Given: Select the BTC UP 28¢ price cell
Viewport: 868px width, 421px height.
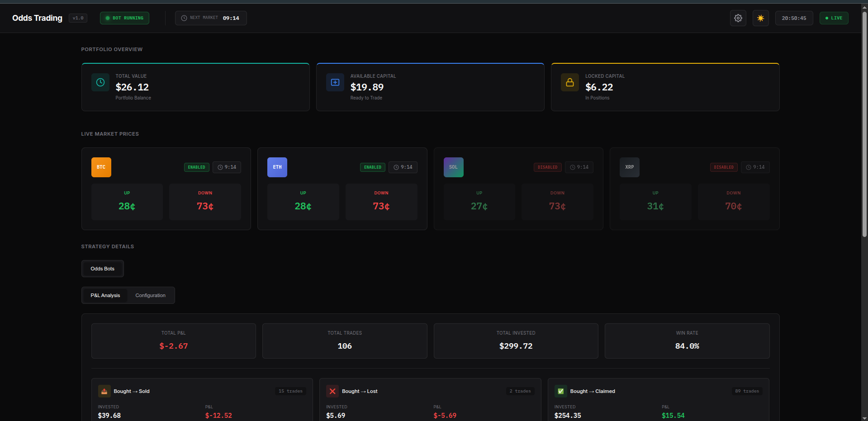Looking at the screenshot, I should (x=127, y=202).
